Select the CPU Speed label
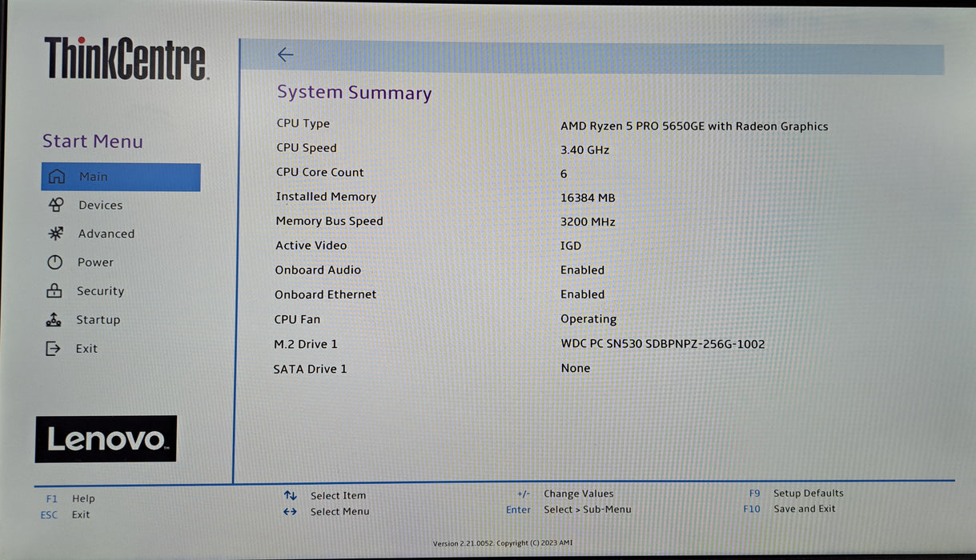This screenshot has height=560, width=976. pos(307,148)
